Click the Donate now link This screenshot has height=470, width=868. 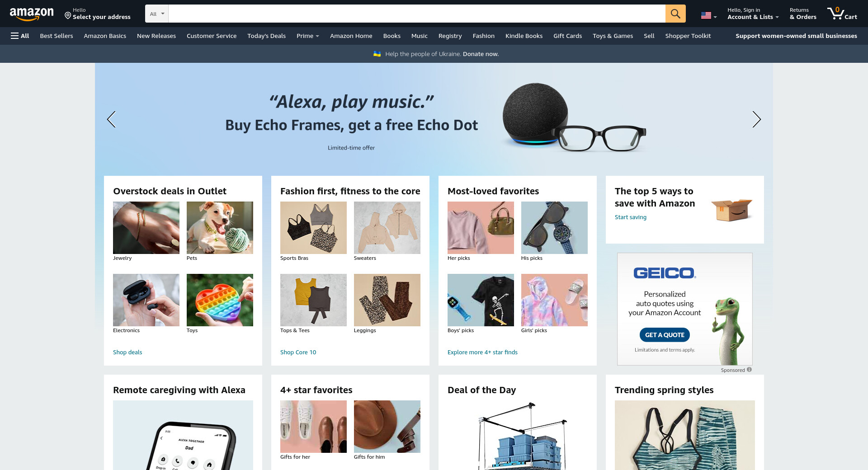481,54
